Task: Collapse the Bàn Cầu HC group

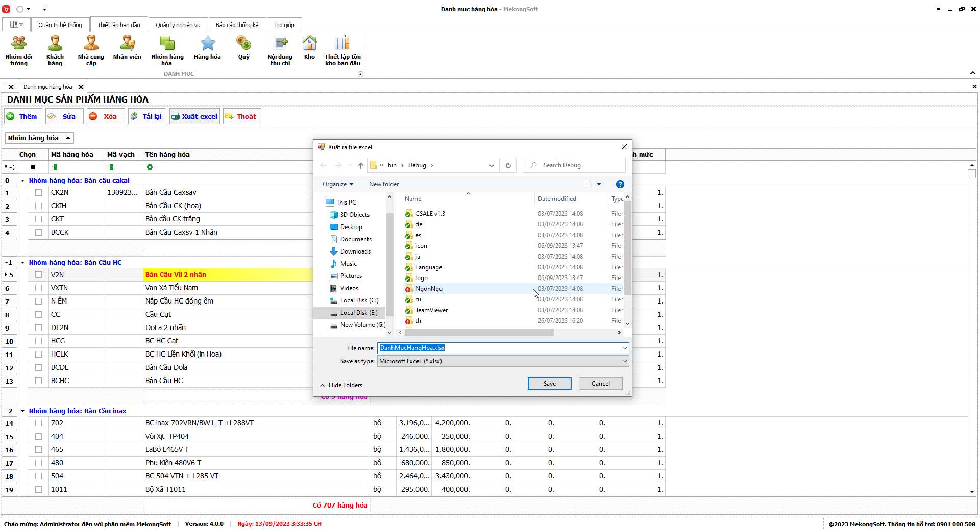Action: [x=23, y=263]
